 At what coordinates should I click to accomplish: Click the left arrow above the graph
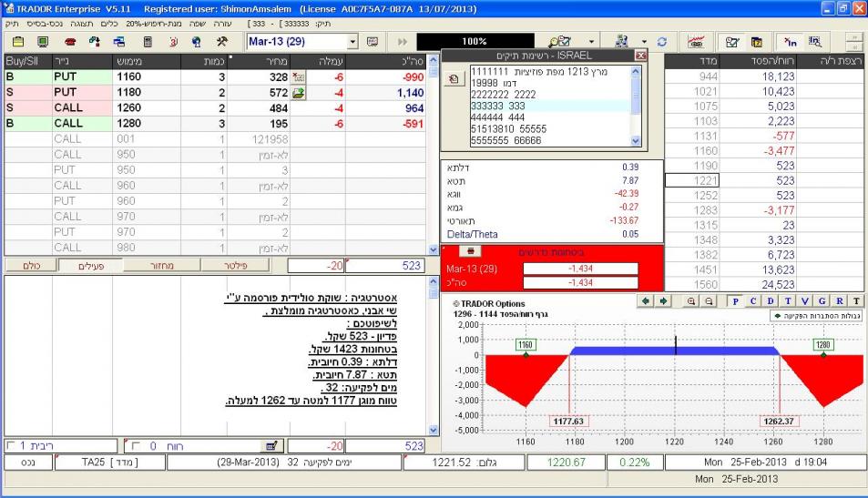point(646,301)
